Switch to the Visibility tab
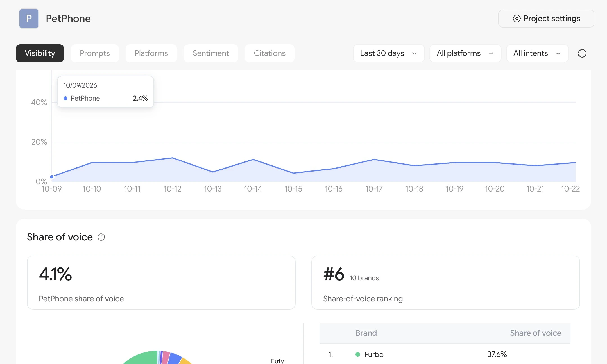 (40, 53)
